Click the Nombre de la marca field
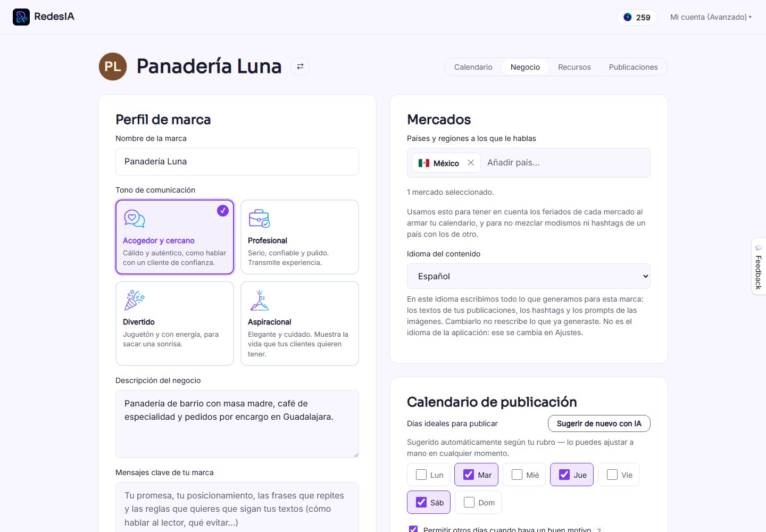The width and height of the screenshot is (766, 532). [x=237, y=161]
